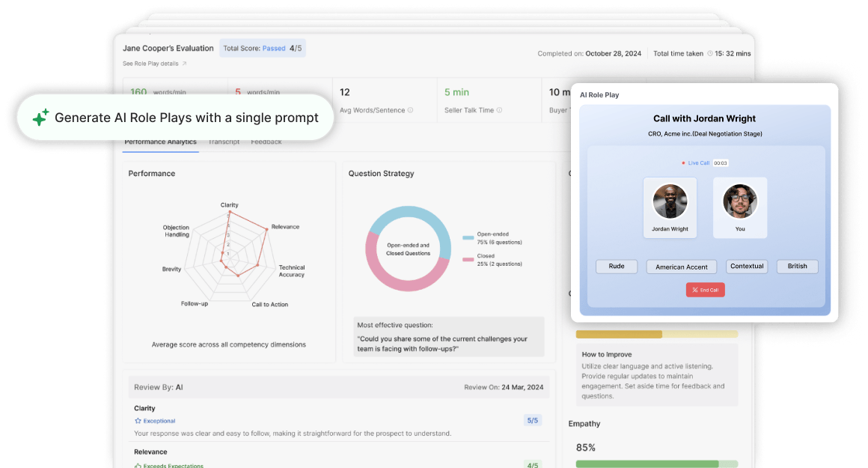Switch to the Transcript tab
Viewport: 868px width, 468px height.
(224, 142)
